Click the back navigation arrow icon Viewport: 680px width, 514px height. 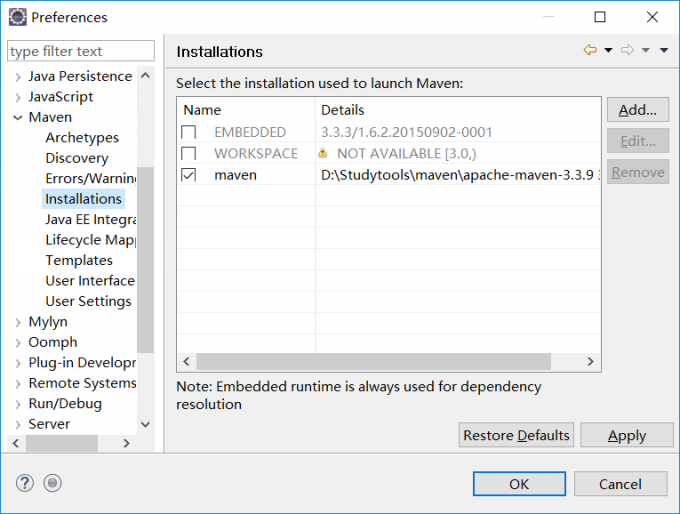pyautogui.click(x=590, y=51)
